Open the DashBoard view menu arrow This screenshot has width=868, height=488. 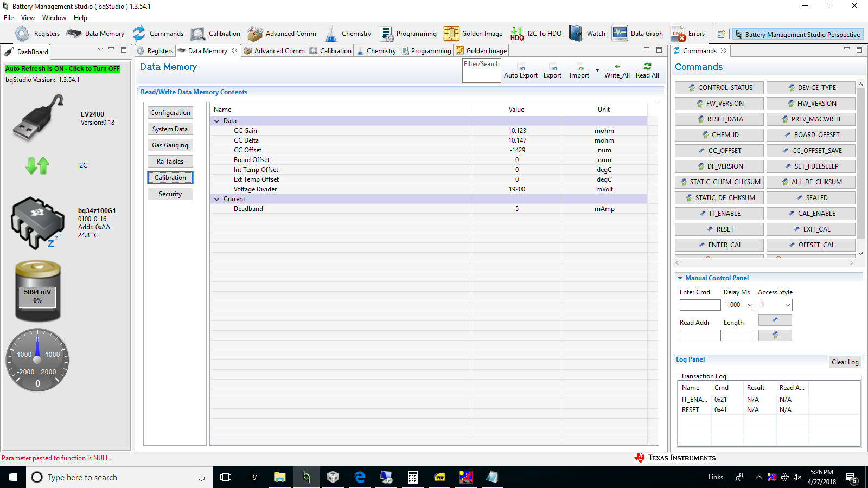click(100, 49)
